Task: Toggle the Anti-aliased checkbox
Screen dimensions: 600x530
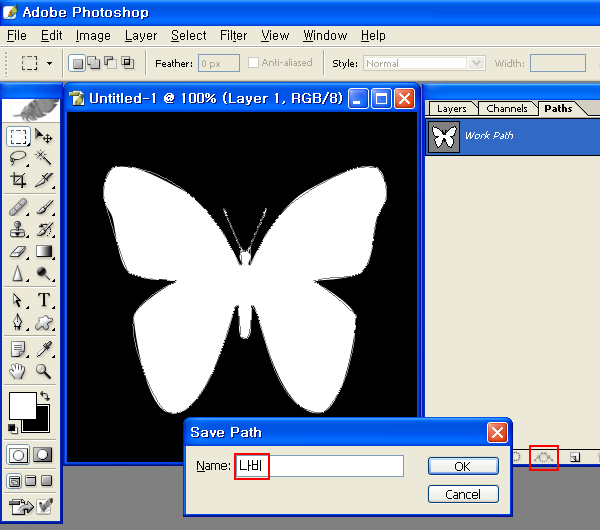Action: coord(253,62)
